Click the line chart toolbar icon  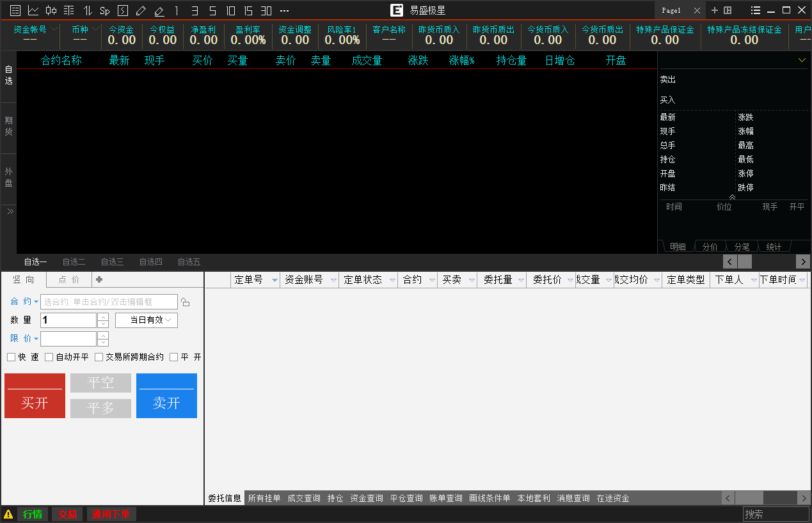click(x=33, y=10)
